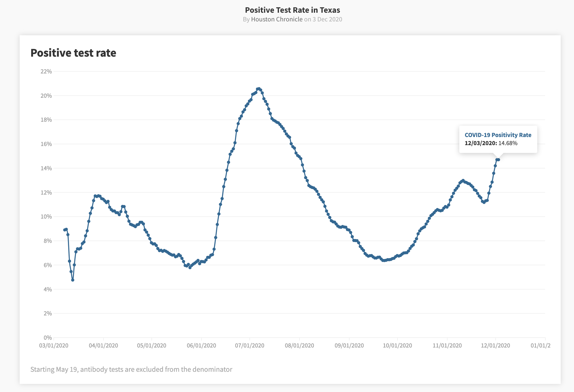Click the first data point of the line
574x392 pixels.
tap(64, 230)
